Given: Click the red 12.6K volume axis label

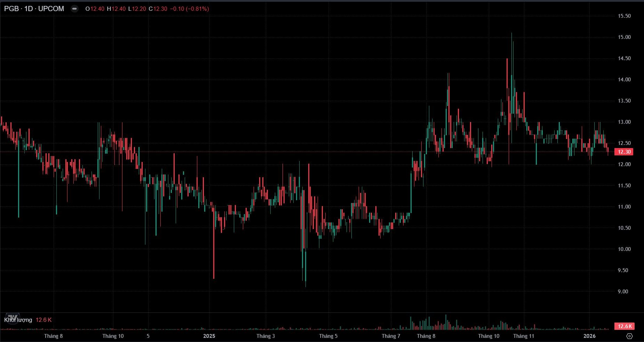Looking at the screenshot, I should [624, 326].
